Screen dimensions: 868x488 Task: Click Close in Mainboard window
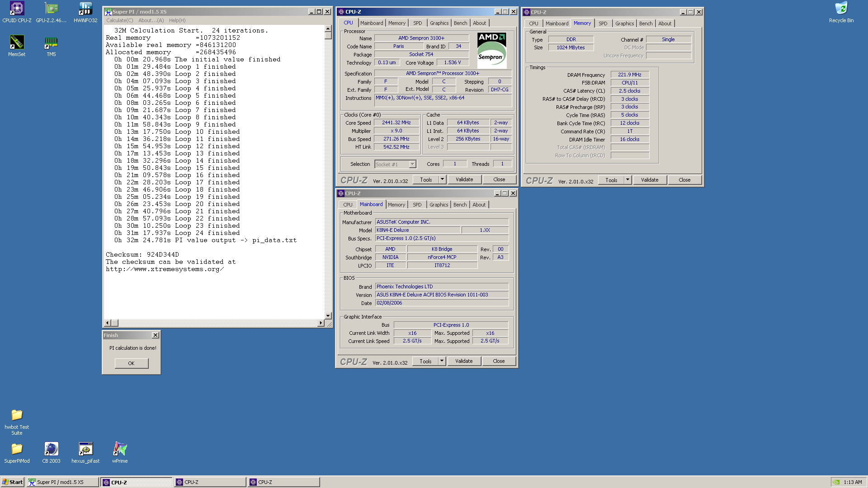(499, 361)
